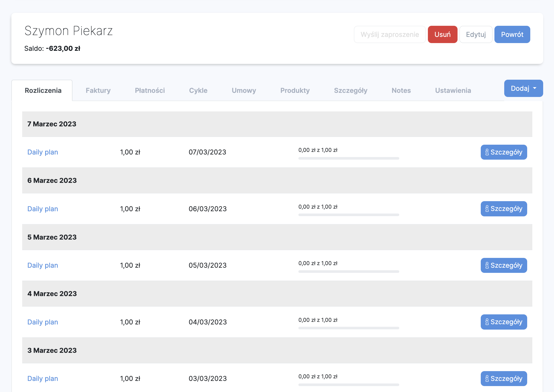Image resolution: width=554 pixels, height=392 pixels.
Task: Expand the Dodaj dropdown caret
Action: [535, 88]
